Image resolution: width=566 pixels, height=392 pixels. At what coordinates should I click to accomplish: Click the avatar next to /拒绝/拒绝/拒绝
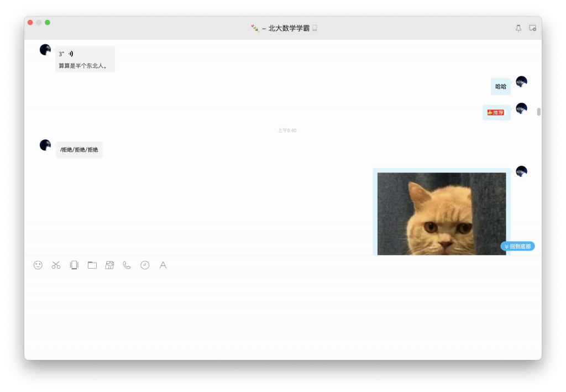tap(45, 145)
